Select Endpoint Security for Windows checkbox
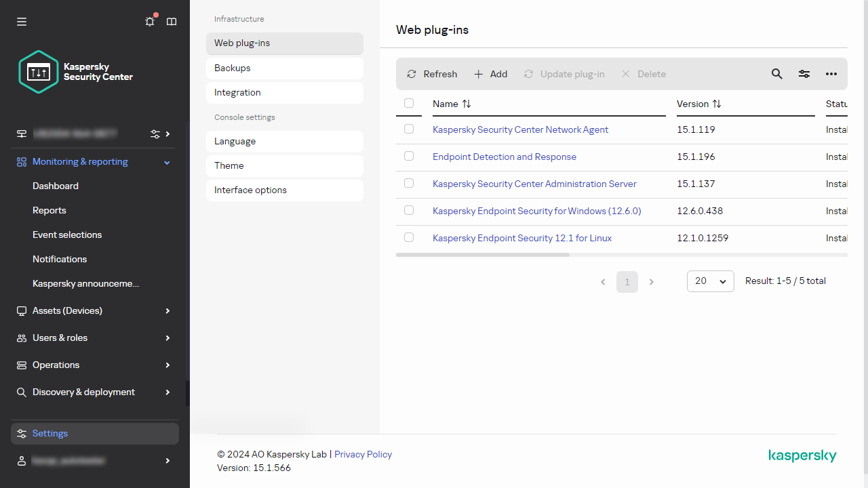Screen dimensions: 868x488 (x=409, y=210)
